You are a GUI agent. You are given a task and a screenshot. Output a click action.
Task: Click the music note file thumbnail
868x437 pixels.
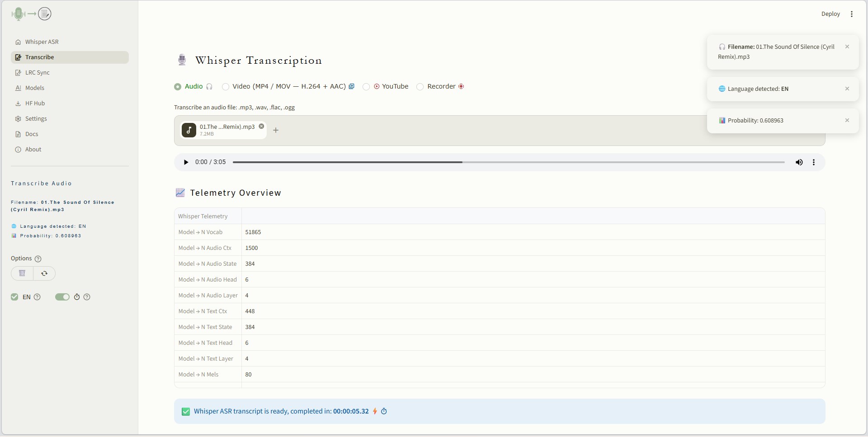click(x=189, y=130)
